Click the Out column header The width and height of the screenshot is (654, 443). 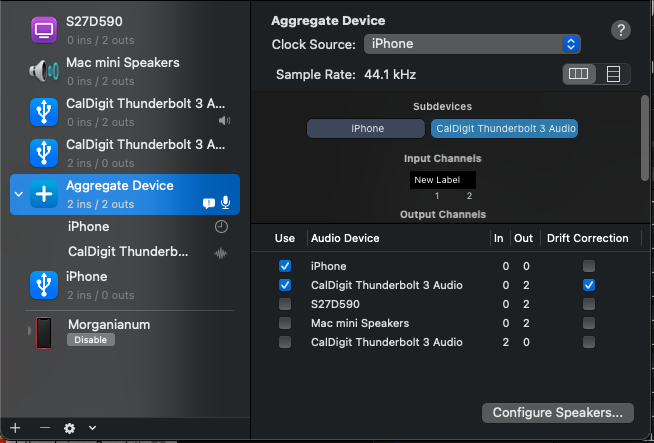[x=523, y=238]
